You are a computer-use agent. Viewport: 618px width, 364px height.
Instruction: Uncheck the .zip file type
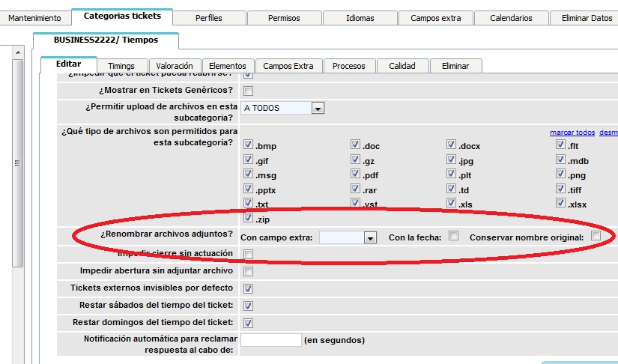click(248, 217)
